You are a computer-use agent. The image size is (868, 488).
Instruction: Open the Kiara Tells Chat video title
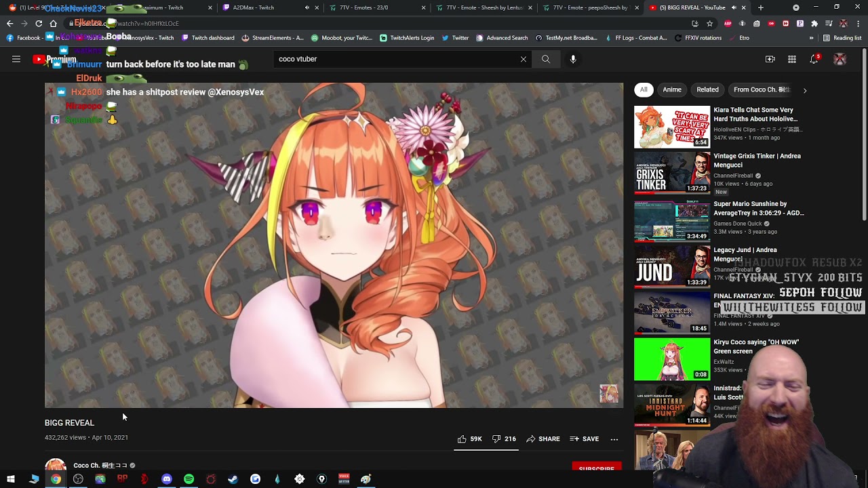pyautogui.click(x=755, y=115)
